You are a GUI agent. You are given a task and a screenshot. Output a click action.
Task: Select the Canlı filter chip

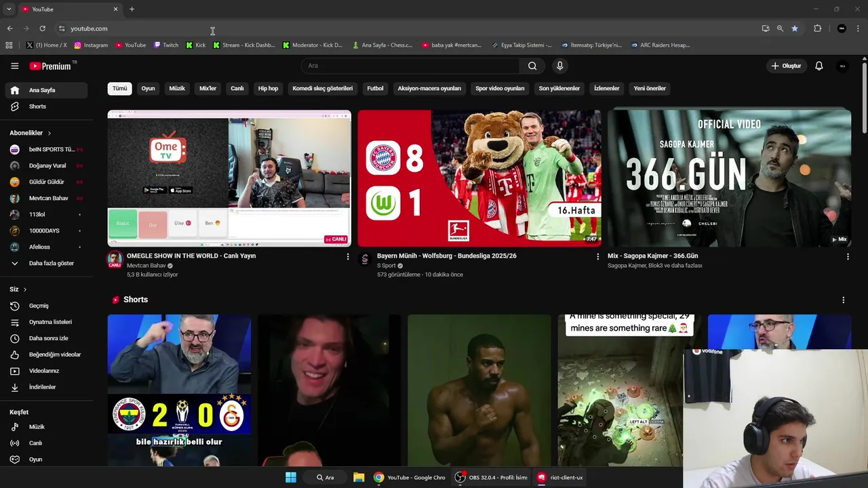(237, 88)
